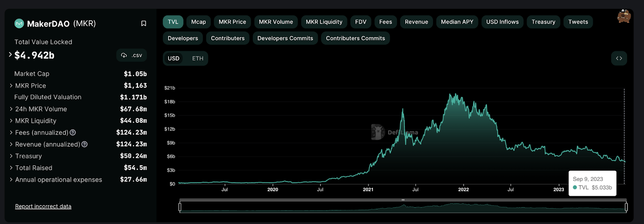Click the $124.23m Fees value
This screenshot has height=224, width=644.
click(x=132, y=133)
